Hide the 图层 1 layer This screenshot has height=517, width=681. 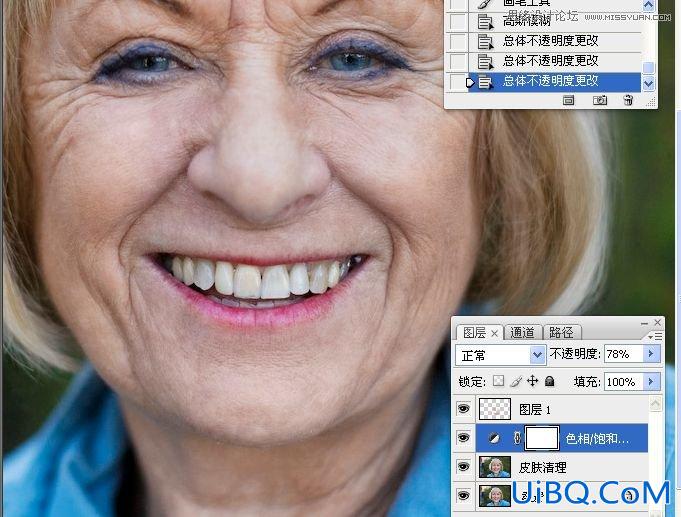(x=463, y=409)
